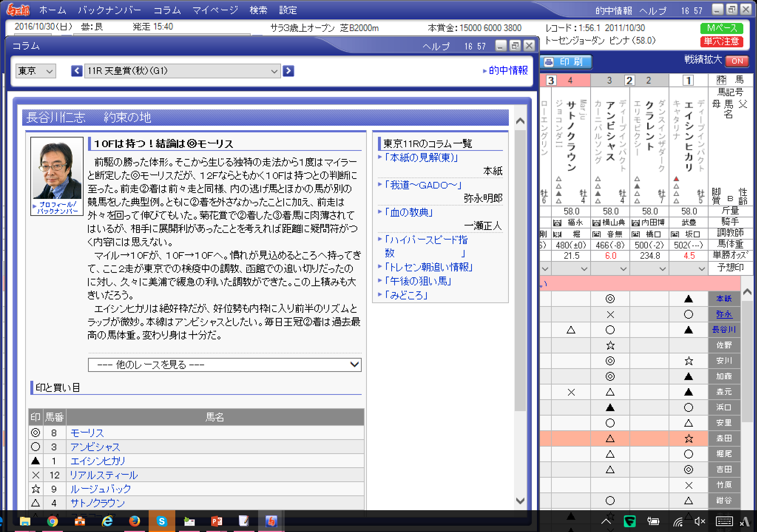Open 予想印 dropdown for アンビシャス column
757x532 pixels.
pos(610,269)
